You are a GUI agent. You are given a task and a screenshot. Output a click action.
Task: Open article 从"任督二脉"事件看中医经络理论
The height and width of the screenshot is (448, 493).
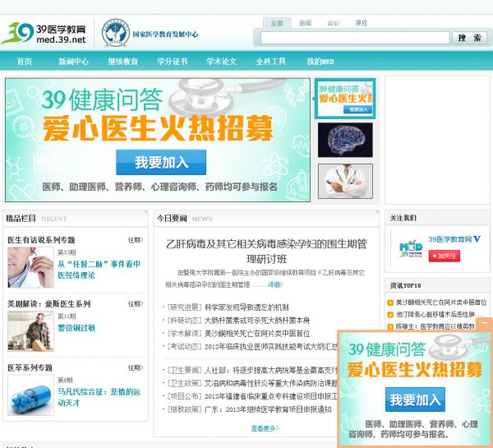pyautogui.click(x=99, y=270)
